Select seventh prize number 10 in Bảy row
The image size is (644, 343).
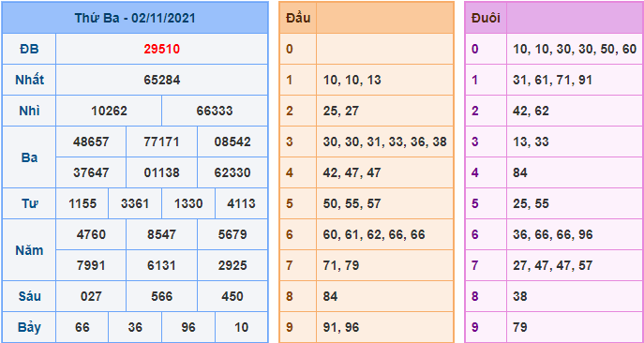point(241,327)
